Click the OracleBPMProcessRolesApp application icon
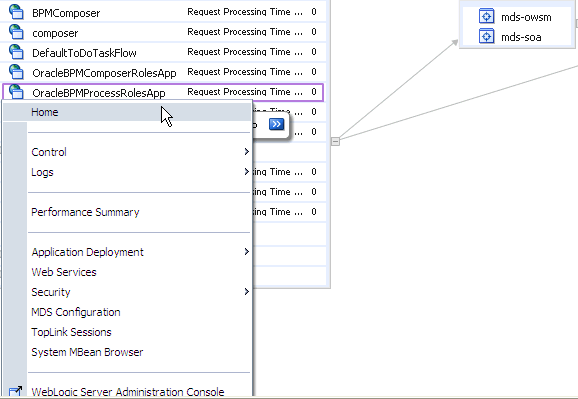The height and width of the screenshot is (399, 578). 16,91
